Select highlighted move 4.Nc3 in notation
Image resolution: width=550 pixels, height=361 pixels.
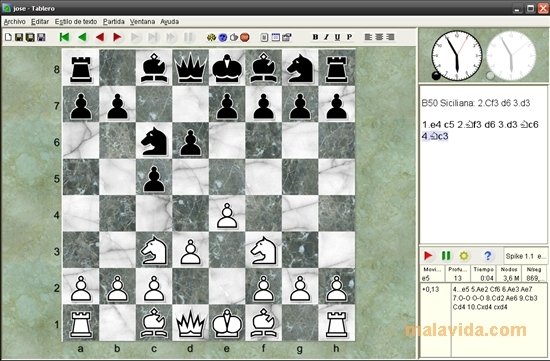click(x=435, y=136)
